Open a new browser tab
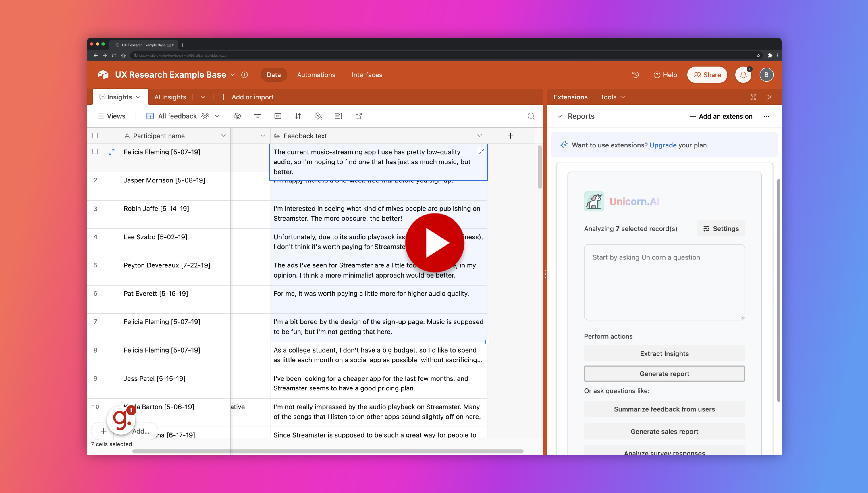This screenshot has height=493, width=868. [x=183, y=45]
